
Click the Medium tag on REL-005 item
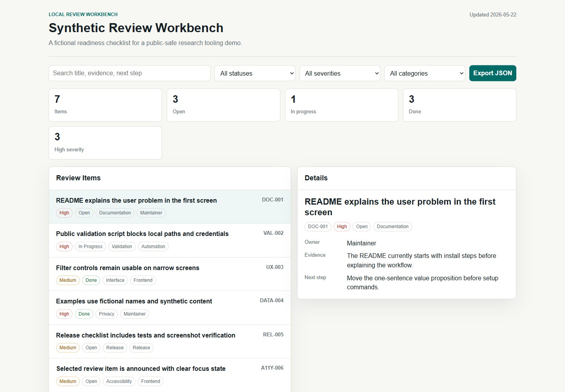tap(68, 348)
